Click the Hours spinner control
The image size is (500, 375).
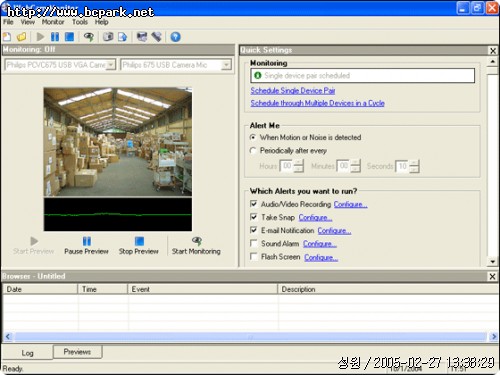pyautogui.click(x=299, y=166)
